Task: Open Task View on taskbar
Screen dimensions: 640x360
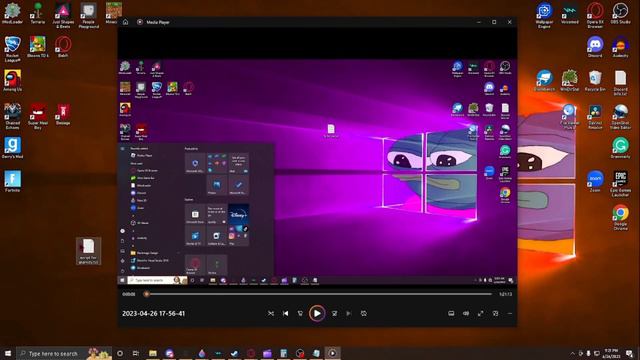Action: (x=136, y=353)
